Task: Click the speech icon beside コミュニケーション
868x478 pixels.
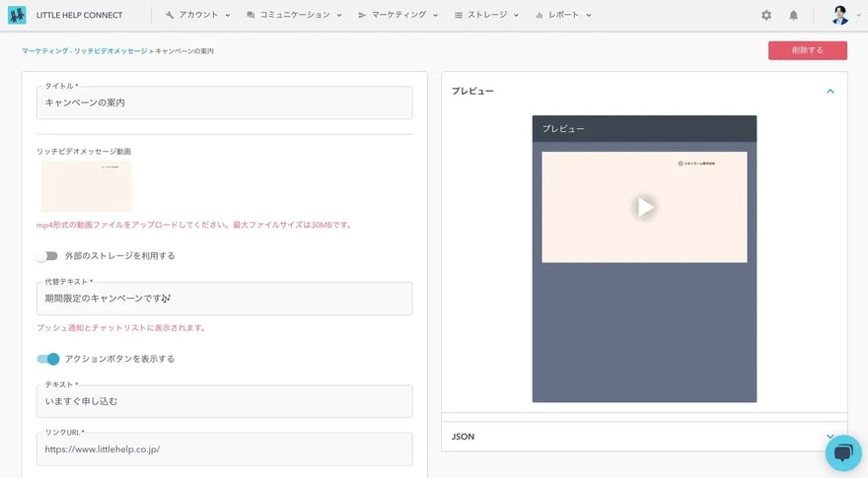Action: coord(251,15)
